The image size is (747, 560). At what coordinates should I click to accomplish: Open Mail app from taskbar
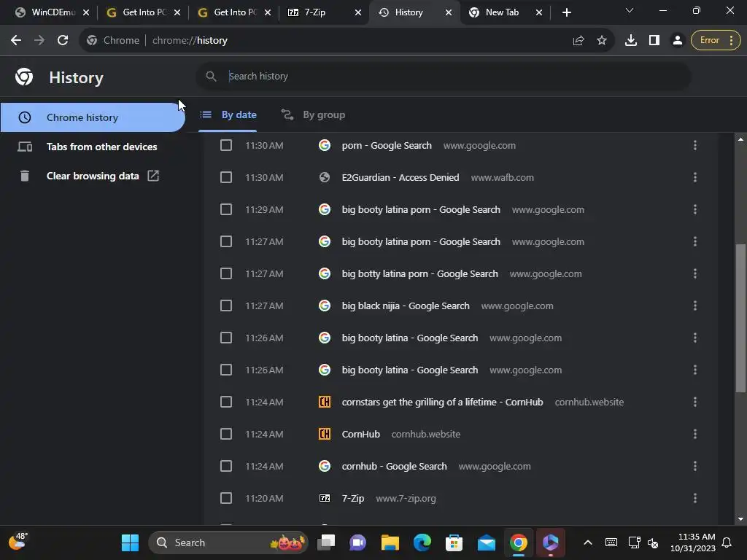point(487,542)
